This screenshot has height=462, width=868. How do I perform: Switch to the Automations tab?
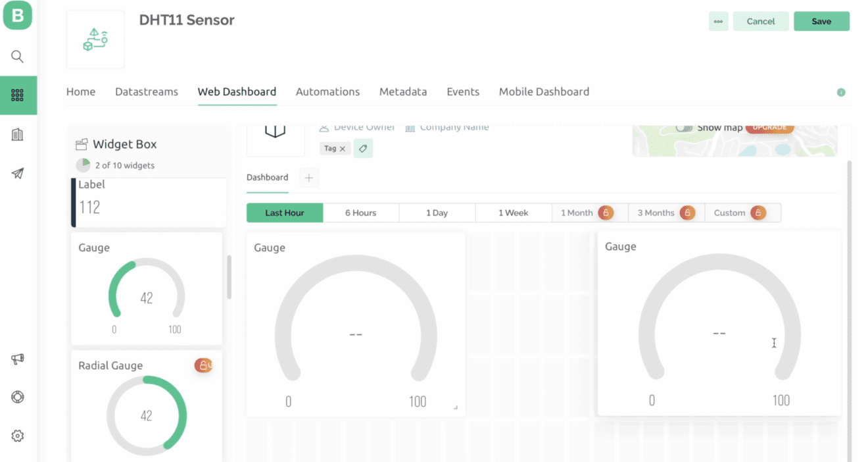point(327,91)
